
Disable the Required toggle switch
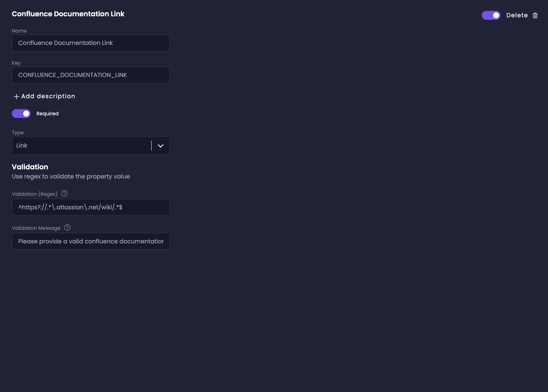(x=21, y=114)
